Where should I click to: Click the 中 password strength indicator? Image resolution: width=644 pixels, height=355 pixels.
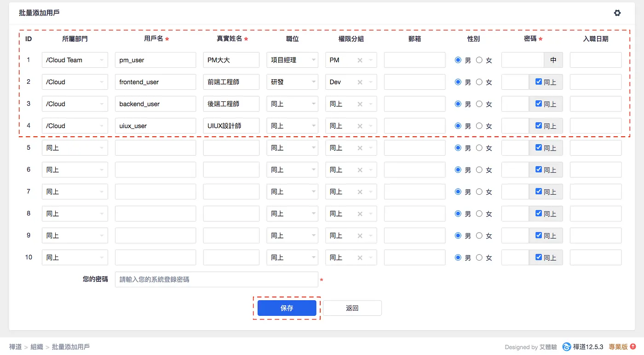click(x=553, y=60)
